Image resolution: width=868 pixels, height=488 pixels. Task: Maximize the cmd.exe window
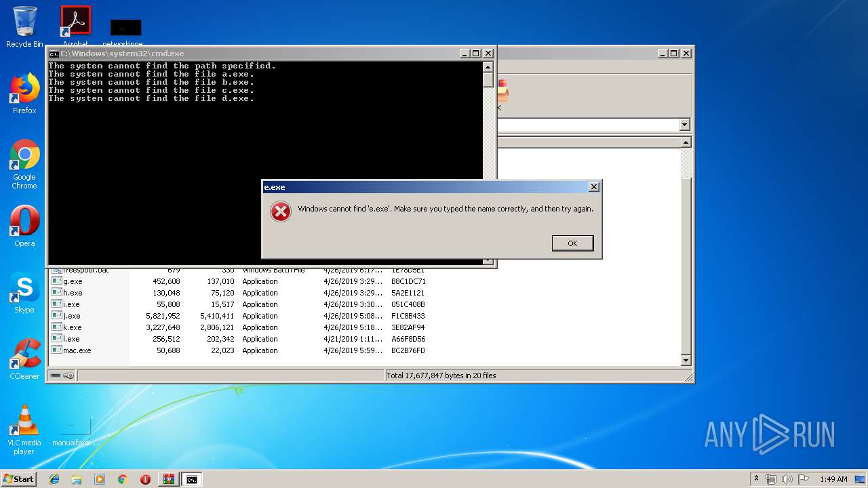[475, 54]
